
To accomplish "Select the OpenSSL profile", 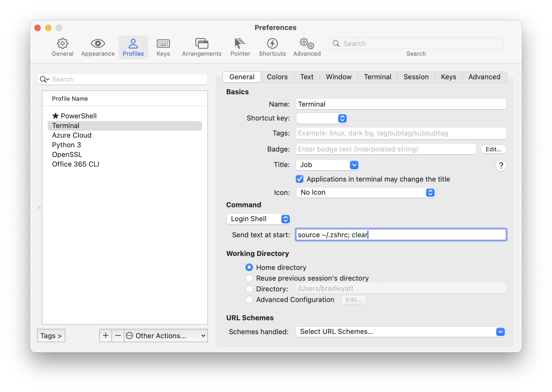I will [125, 154].
